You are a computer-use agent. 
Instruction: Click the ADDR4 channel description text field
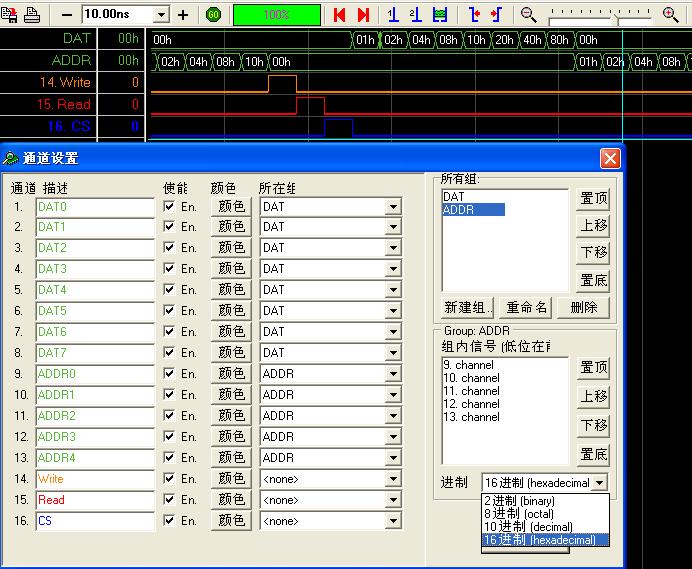pos(95,458)
